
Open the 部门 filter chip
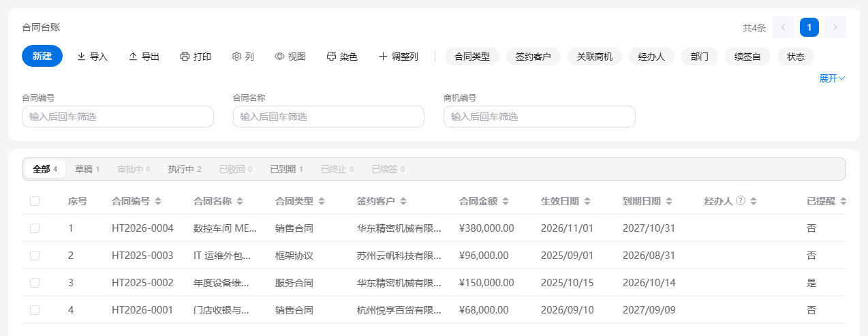(x=700, y=57)
